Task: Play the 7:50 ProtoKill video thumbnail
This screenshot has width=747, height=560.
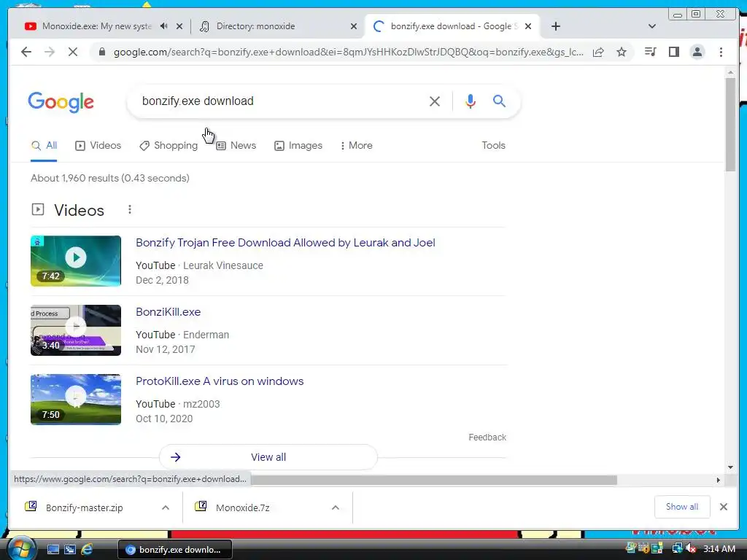Action: [76, 400]
